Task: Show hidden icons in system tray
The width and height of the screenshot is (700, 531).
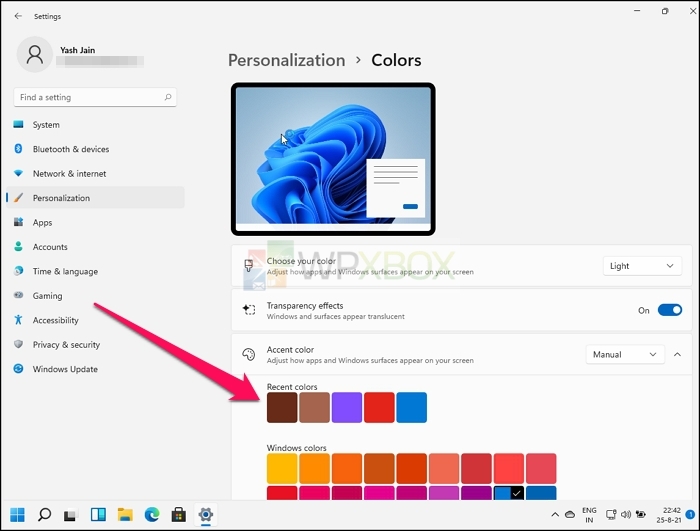Action: (555, 514)
